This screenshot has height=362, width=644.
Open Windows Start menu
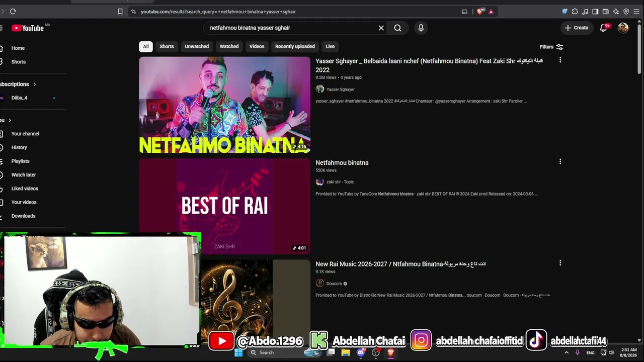pyautogui.click(x=238, y=352)
